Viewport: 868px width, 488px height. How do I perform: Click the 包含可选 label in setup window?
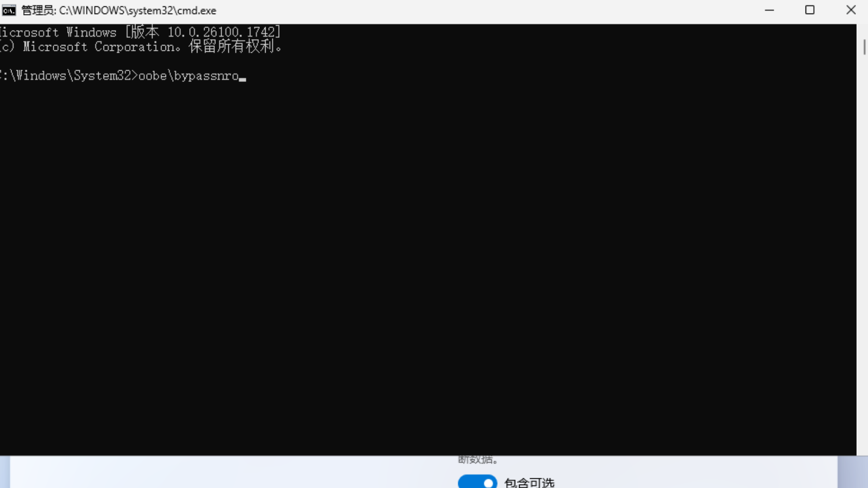tap(529, 482)
